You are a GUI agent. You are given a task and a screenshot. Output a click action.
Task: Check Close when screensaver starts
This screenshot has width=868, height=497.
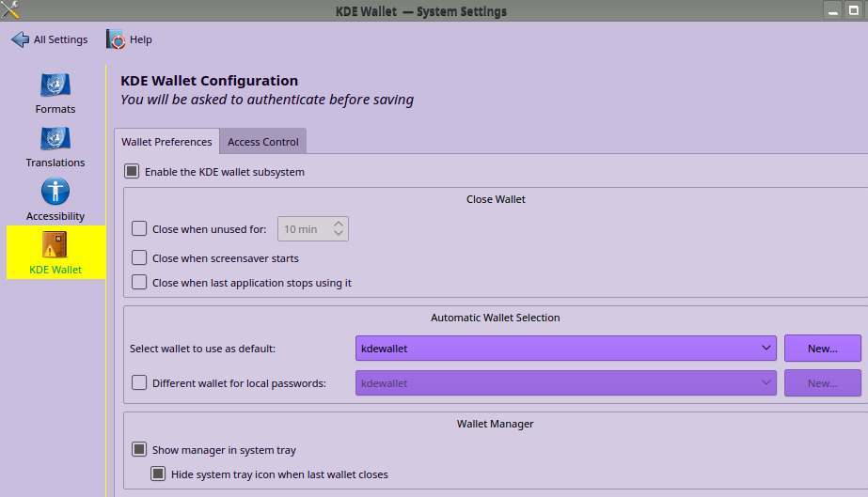click(x=139, y=257)
